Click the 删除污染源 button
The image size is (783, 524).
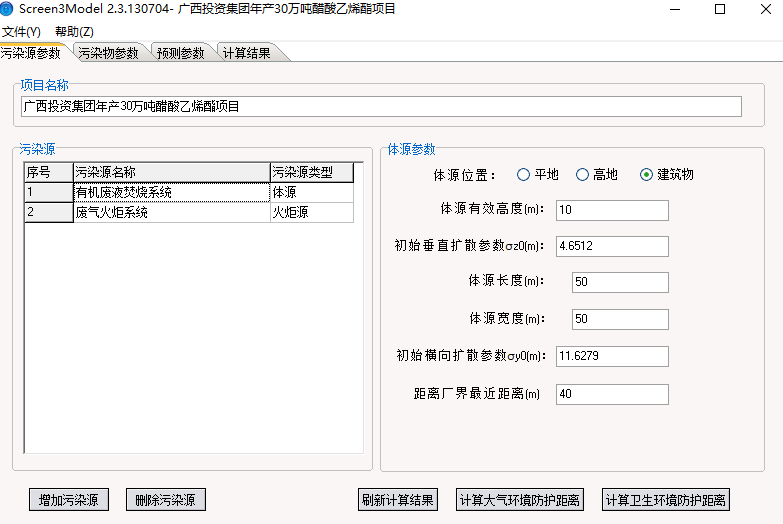(166, 500)
